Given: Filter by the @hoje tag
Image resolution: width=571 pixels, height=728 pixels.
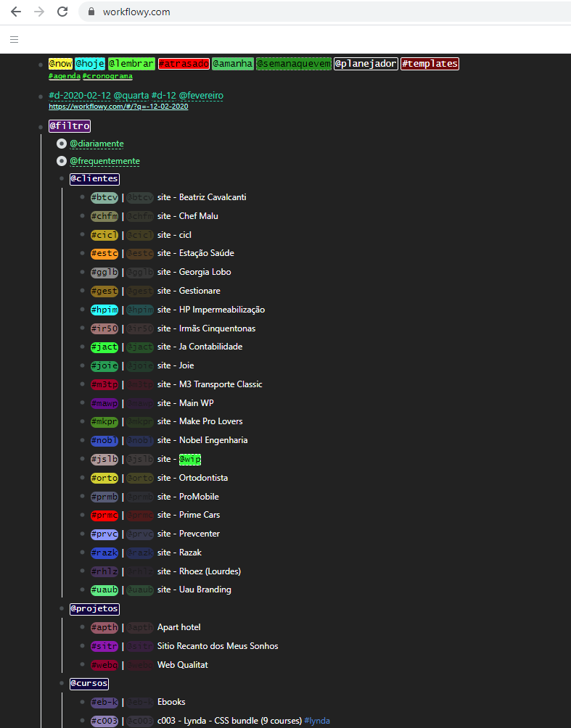Looking at the screenshot, I should click(91, 64).
